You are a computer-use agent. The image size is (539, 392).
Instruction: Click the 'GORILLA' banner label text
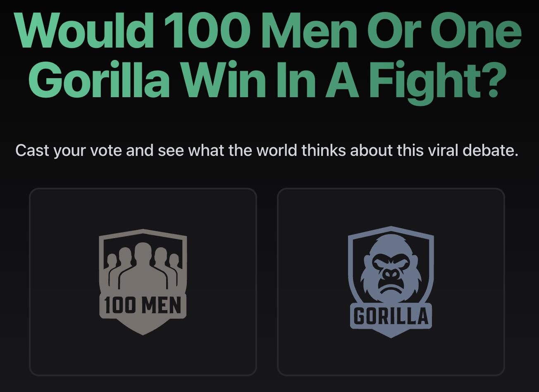click(x=390, y=315)
